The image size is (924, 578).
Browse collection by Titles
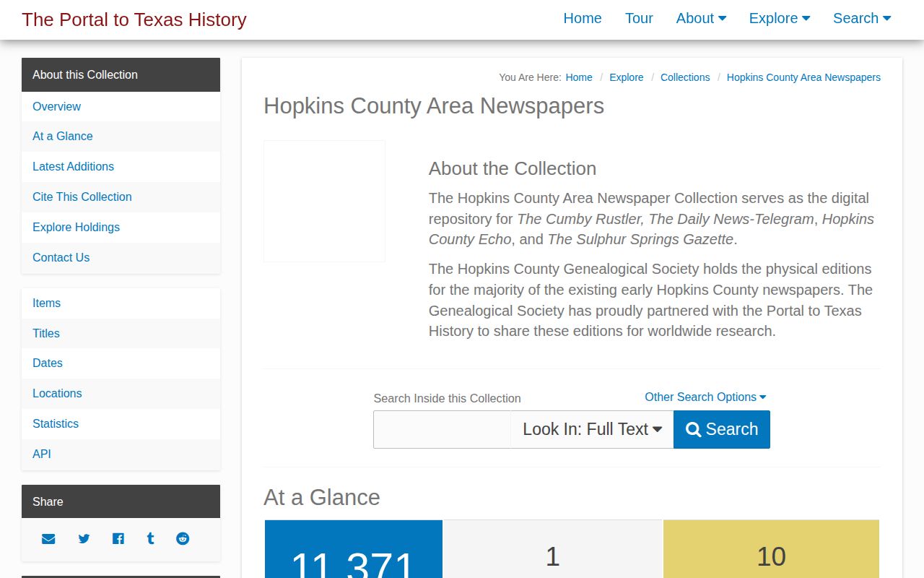pos(121,333)
